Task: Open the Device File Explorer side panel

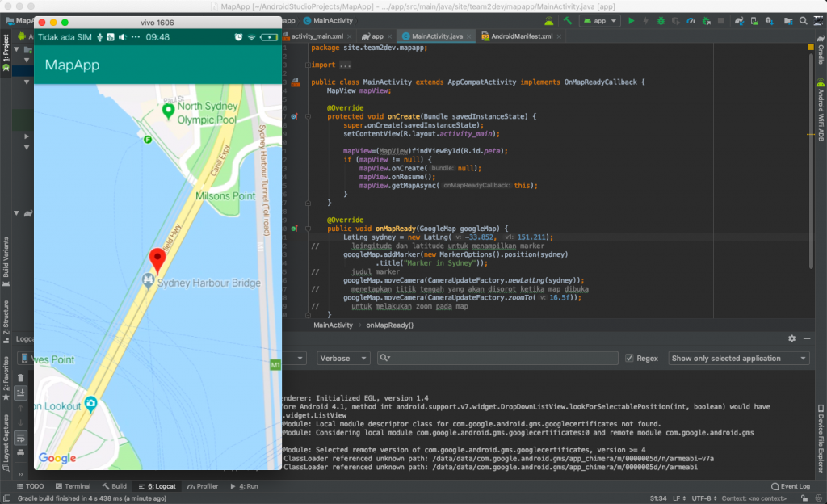Action: 821,438
